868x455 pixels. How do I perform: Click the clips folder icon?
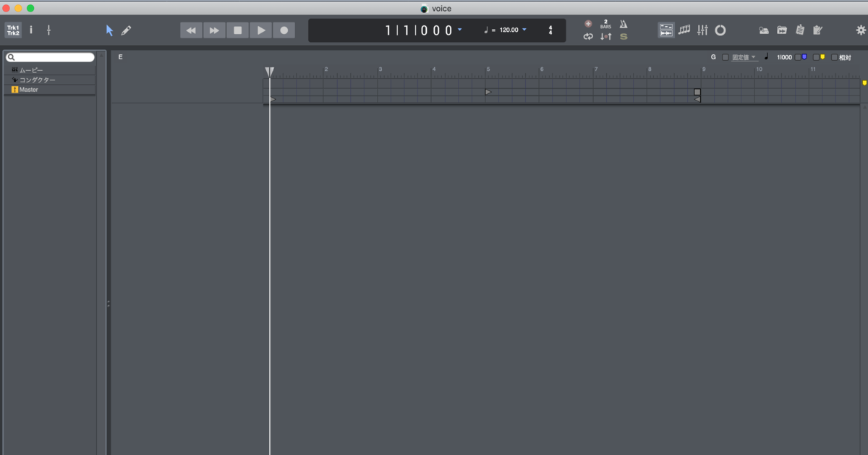(x=782, y=30)
